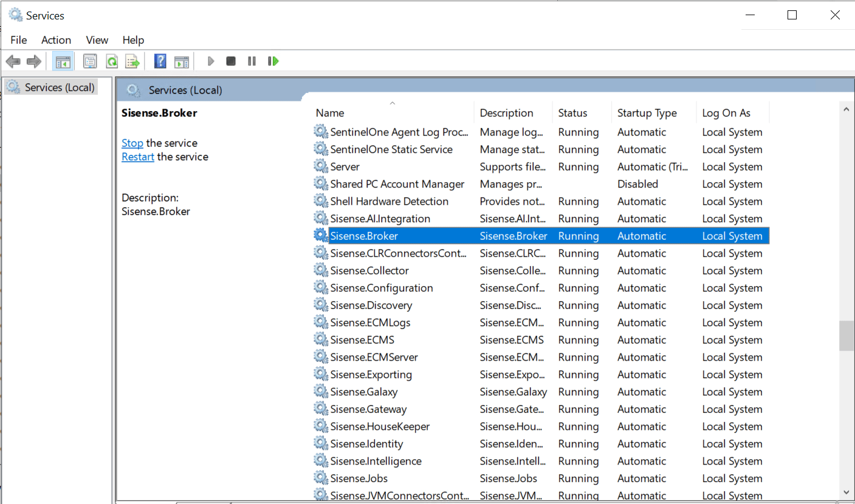Click the Export List toolbar icon
Screen dimensions: 855x504
click(132, 61)
